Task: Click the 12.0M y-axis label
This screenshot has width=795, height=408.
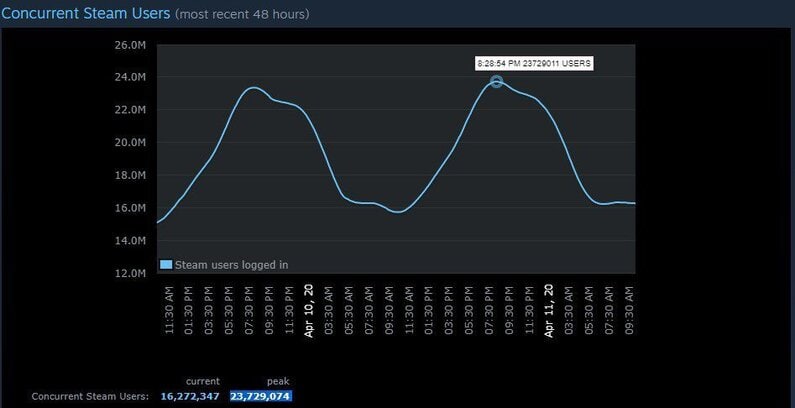Action: coord(131,273)
